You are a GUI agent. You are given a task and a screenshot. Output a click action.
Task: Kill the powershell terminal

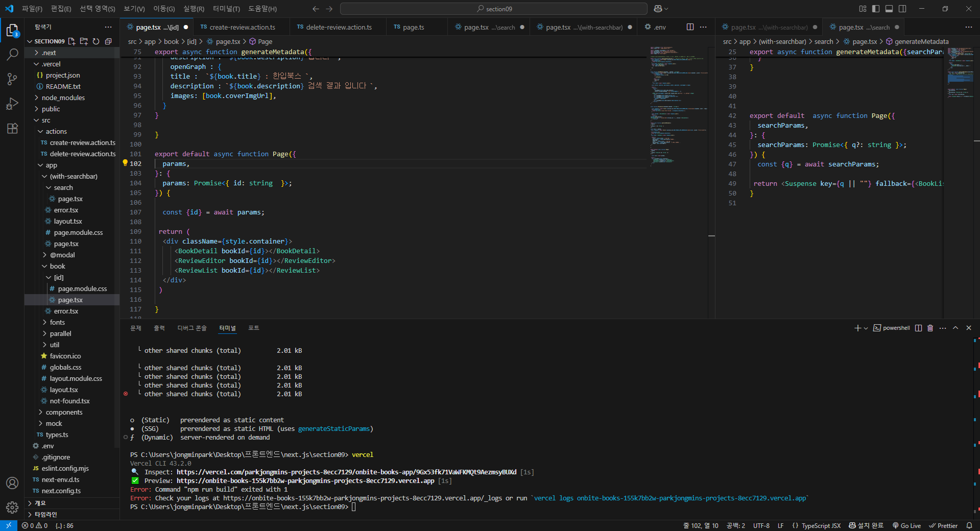(x=930, y=328)
